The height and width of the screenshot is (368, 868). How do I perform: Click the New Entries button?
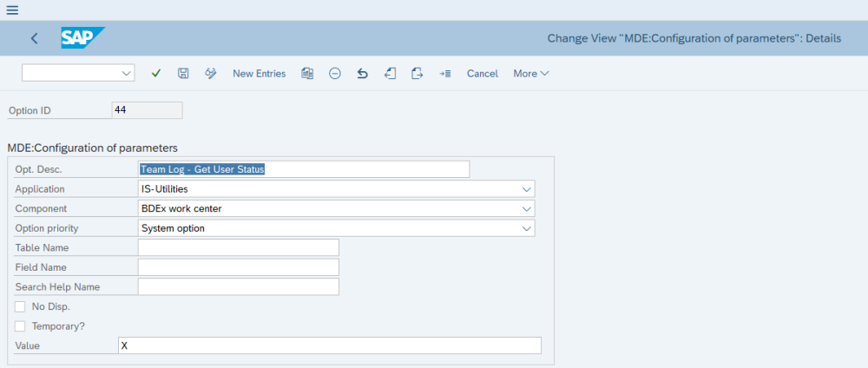coord(259,74)
